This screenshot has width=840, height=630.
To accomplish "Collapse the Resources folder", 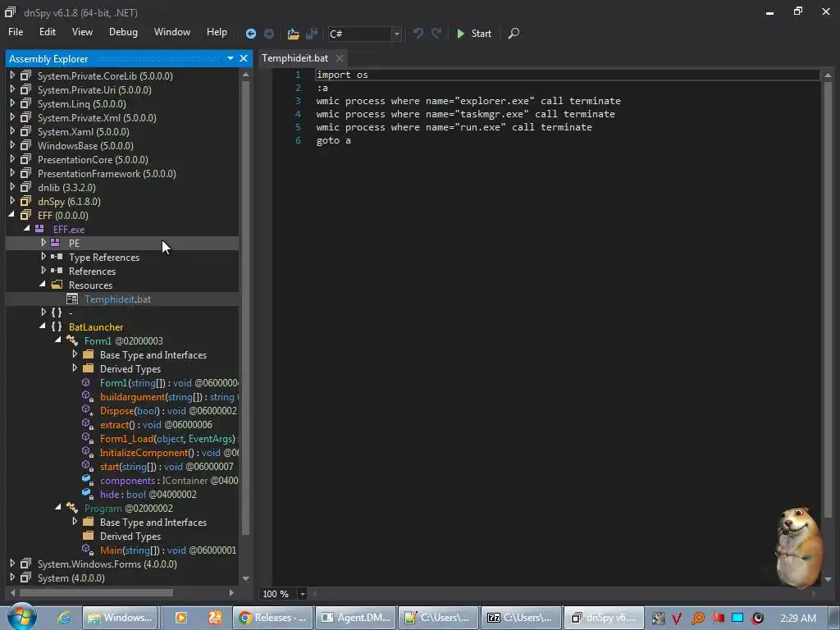I will (43, 285).
